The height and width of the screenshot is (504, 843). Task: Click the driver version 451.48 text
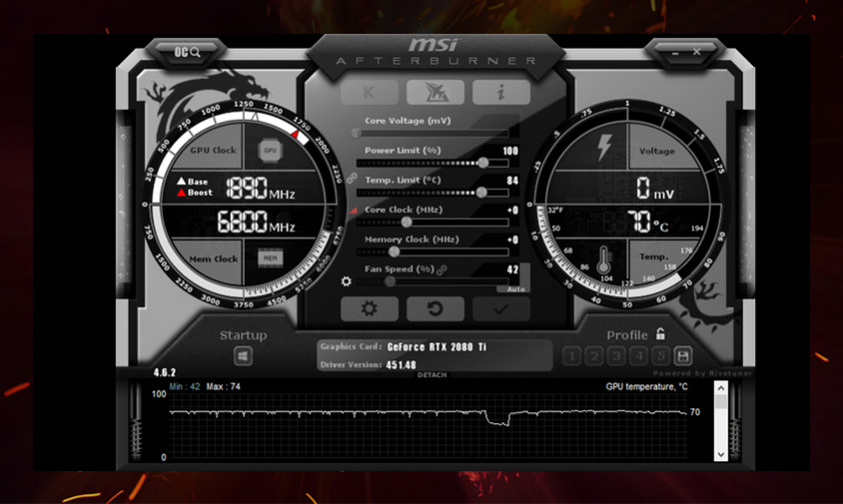point(402,365)
